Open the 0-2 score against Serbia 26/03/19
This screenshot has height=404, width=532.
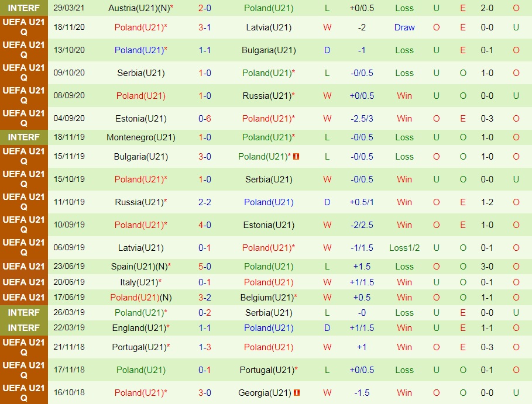pyautogui.click(x=205, y=312)
